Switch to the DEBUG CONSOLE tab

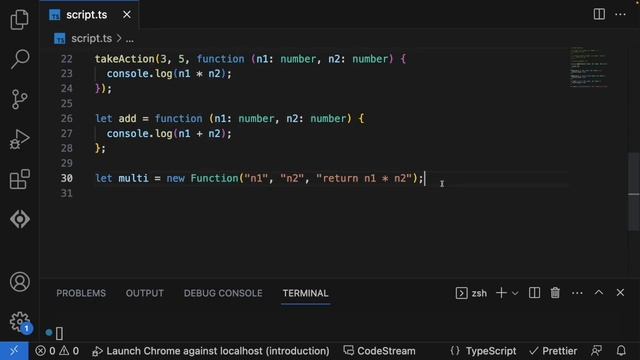223,293
